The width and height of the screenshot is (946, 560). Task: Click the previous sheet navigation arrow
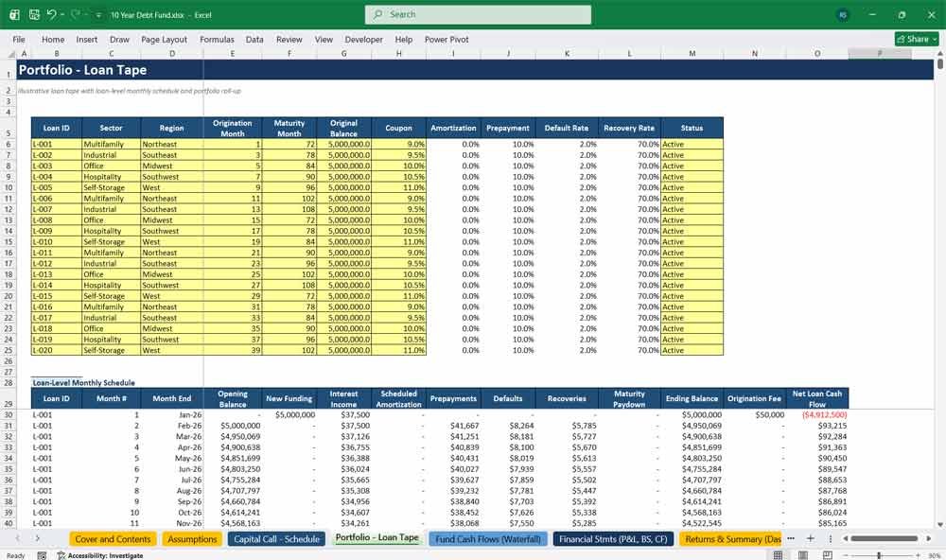point(17,538)
